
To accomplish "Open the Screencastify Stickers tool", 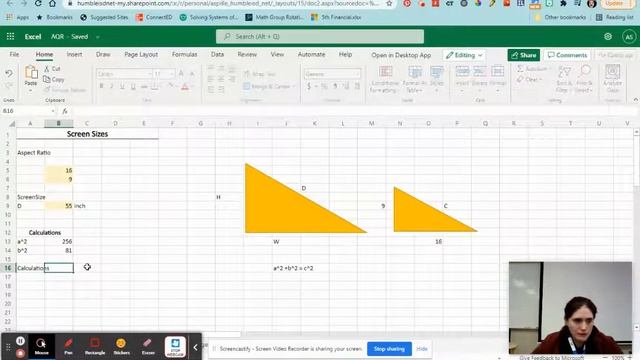I will pos(121,346).
